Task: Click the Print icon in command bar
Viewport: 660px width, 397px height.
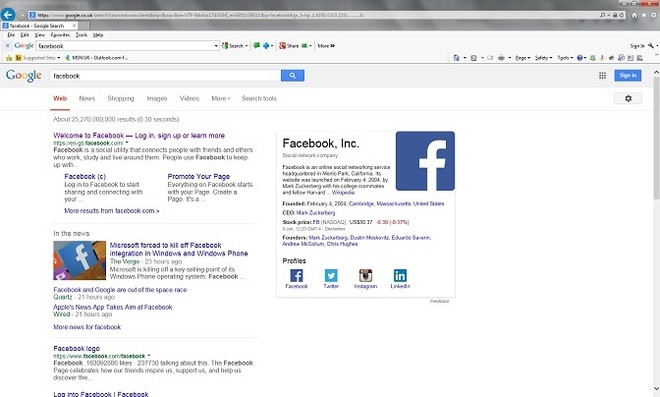Action: click(501, 58)
